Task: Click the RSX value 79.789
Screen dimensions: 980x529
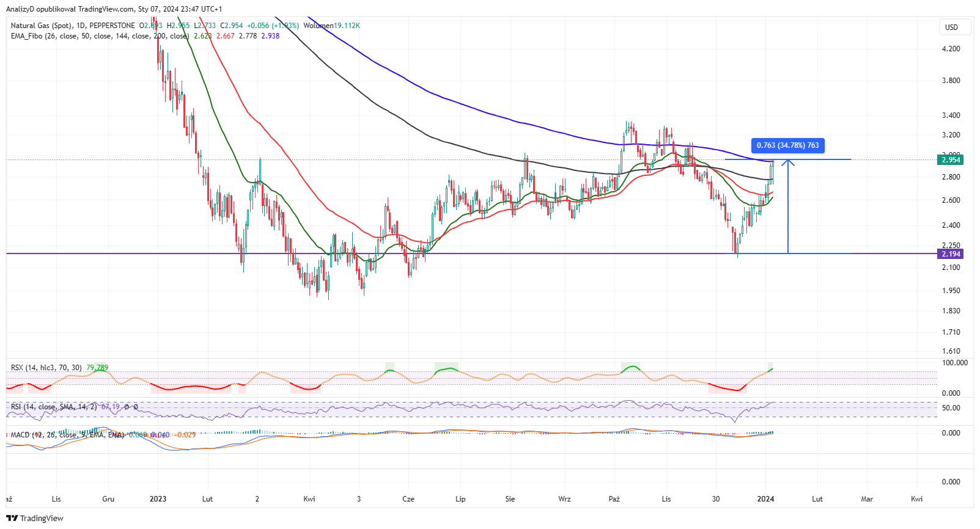Action: pyautogui.click(x=97, y=368)
